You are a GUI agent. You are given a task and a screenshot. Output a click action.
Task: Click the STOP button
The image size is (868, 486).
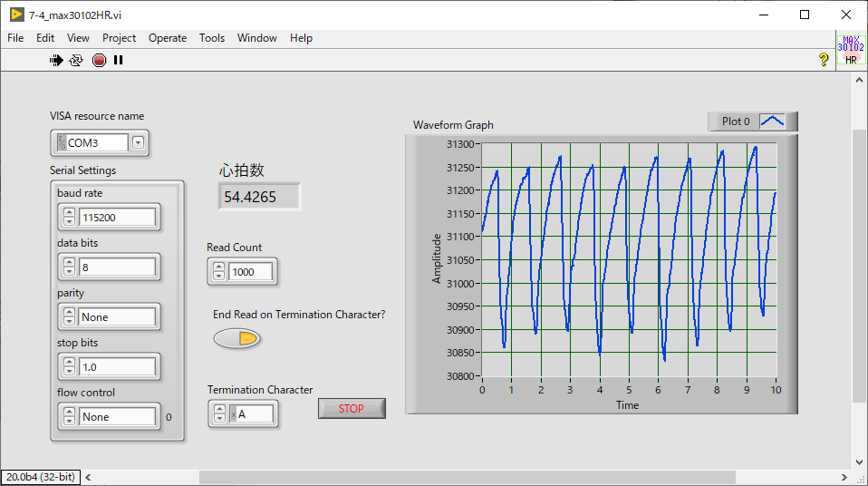tap(352, 408)
